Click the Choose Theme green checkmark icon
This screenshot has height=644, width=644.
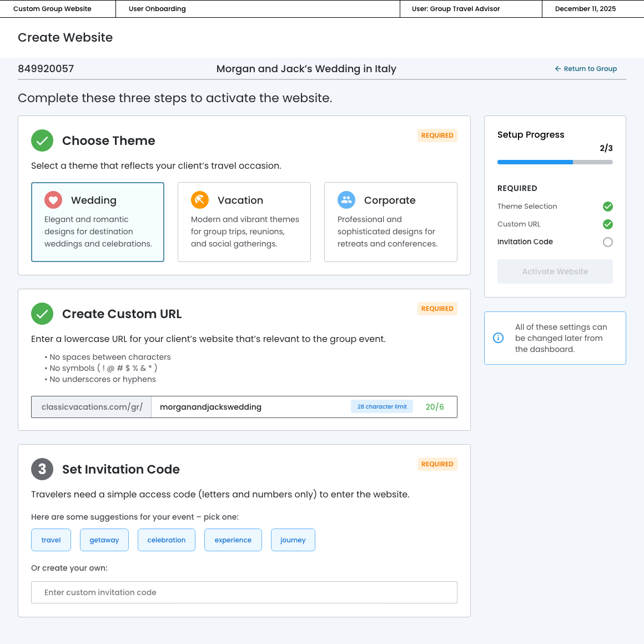click(x=42, y=141)
